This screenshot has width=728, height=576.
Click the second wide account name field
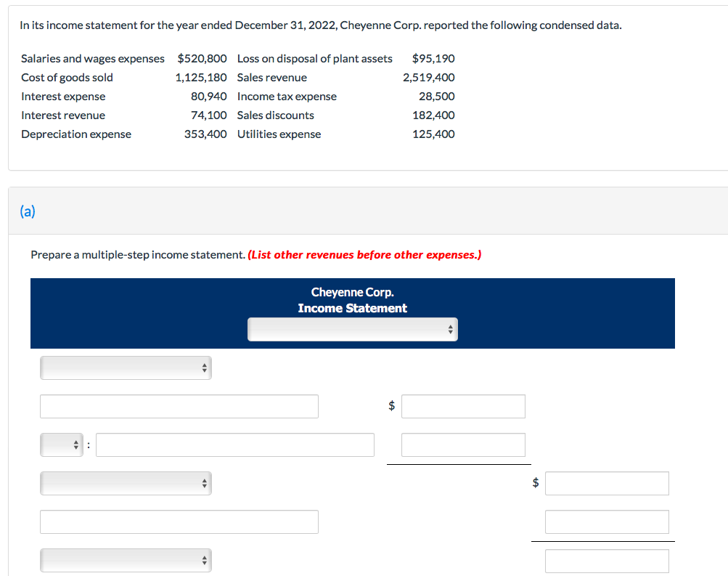coord(179,522)
